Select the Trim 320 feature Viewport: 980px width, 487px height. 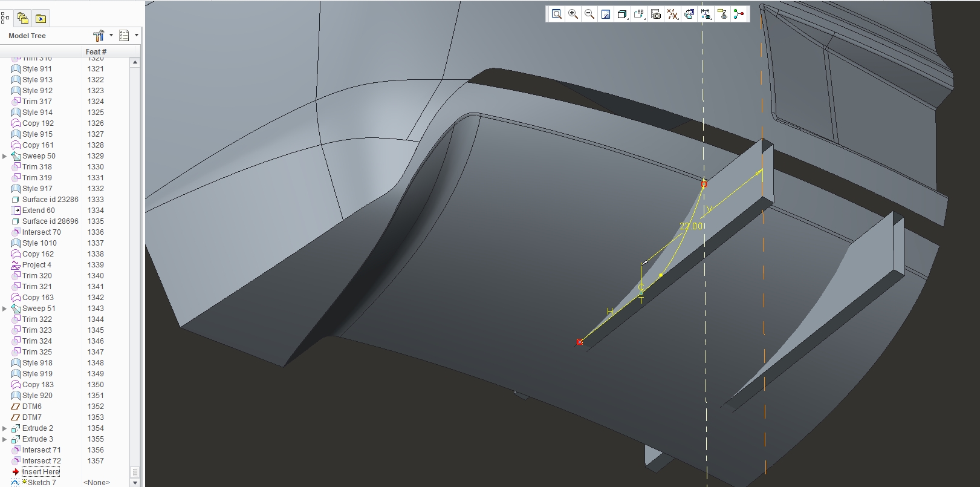point(37,276)
